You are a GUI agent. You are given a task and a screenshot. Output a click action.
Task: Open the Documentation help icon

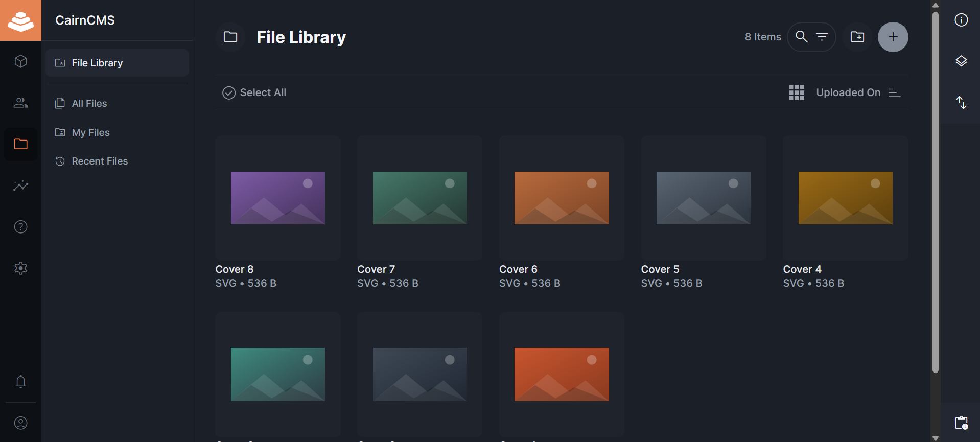click(20, 227)
